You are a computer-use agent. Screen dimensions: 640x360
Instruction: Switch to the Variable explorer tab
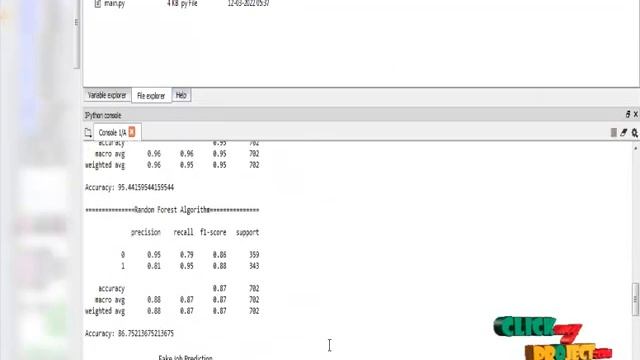107,96
